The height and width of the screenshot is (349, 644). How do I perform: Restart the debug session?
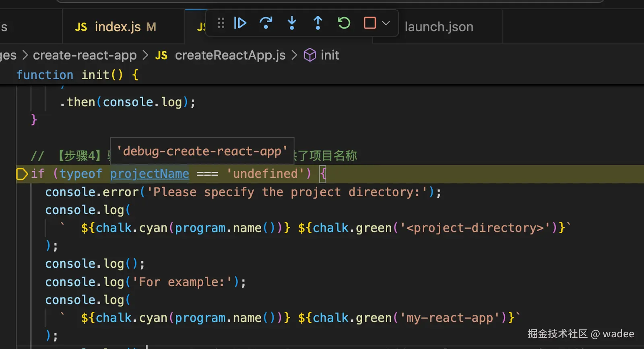pos(344,23)
